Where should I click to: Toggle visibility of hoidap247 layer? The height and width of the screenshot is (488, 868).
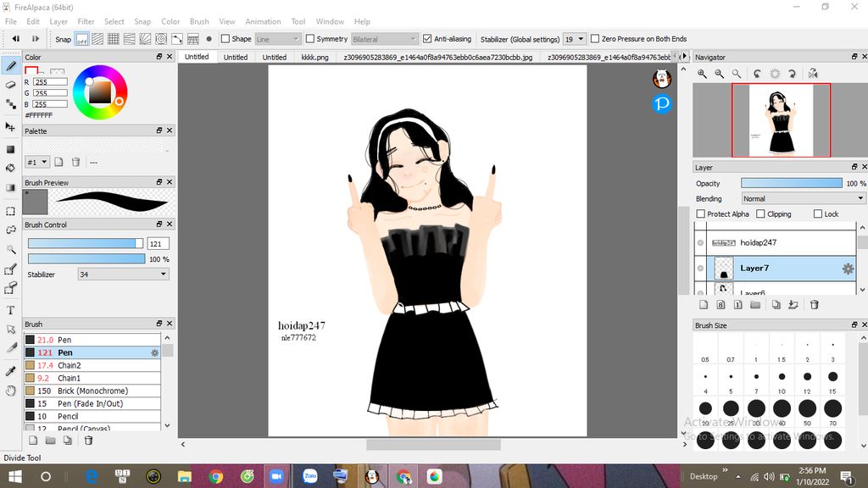(700, 243)
